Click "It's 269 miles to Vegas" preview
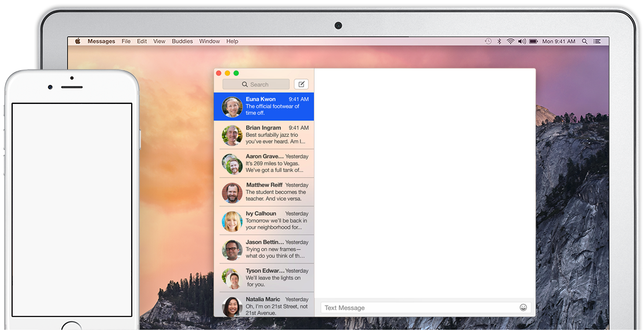Image resolution: width=644 pixels, height=331 pixels. (274, 167)
